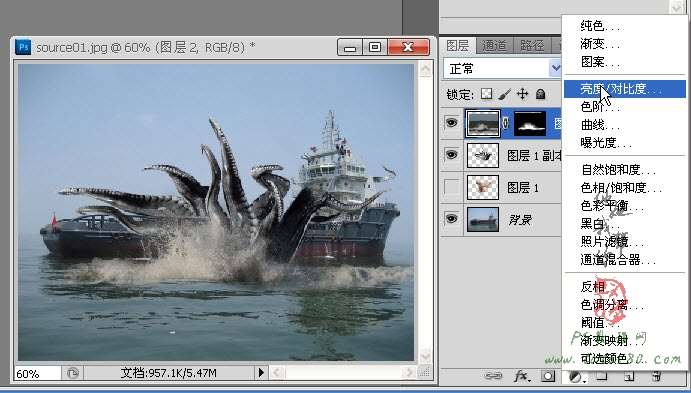This screenshot has height=393, width=691.
Task: Click the link layers icon
Action: [x=493, y=376]
